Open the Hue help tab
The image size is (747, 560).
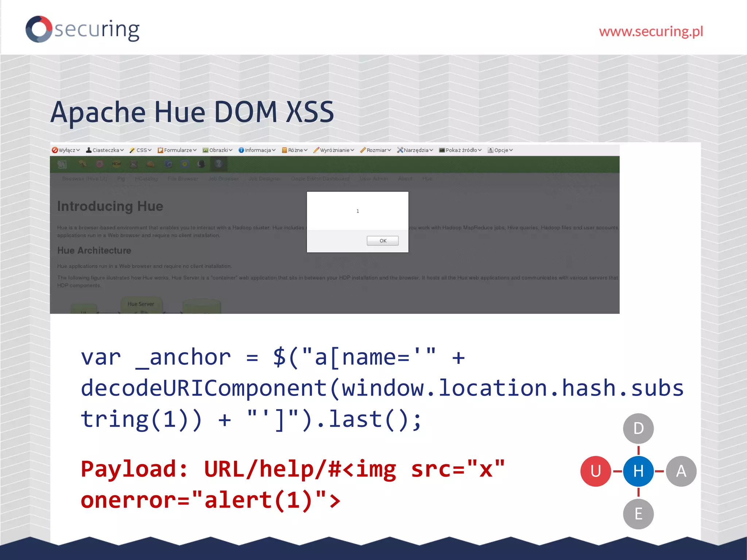427,179
